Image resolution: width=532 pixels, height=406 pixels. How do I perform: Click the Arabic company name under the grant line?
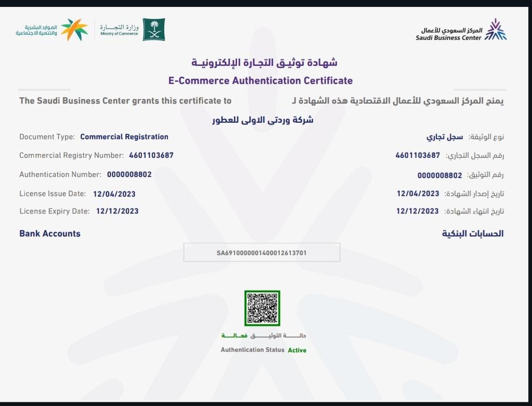point(263,120)
